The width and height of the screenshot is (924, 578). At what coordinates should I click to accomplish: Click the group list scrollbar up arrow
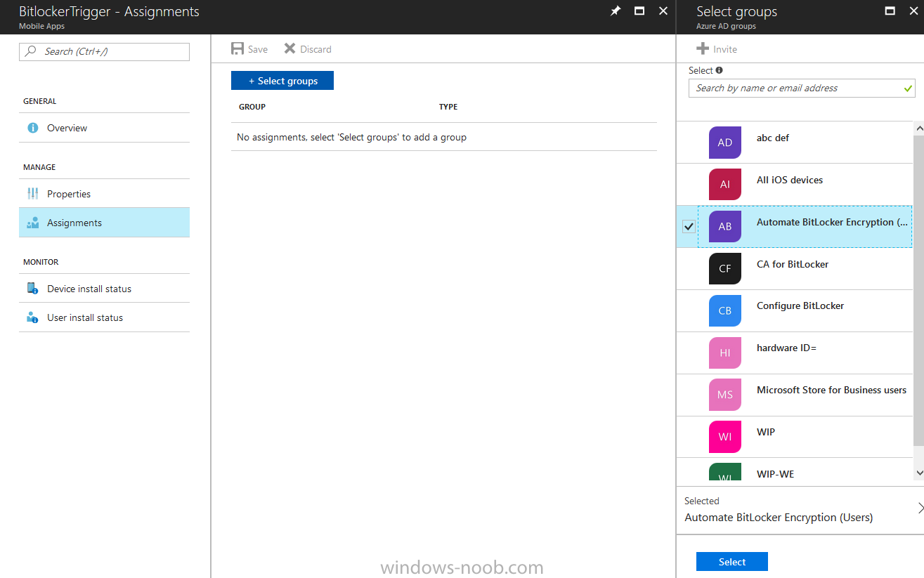point(919,128)
